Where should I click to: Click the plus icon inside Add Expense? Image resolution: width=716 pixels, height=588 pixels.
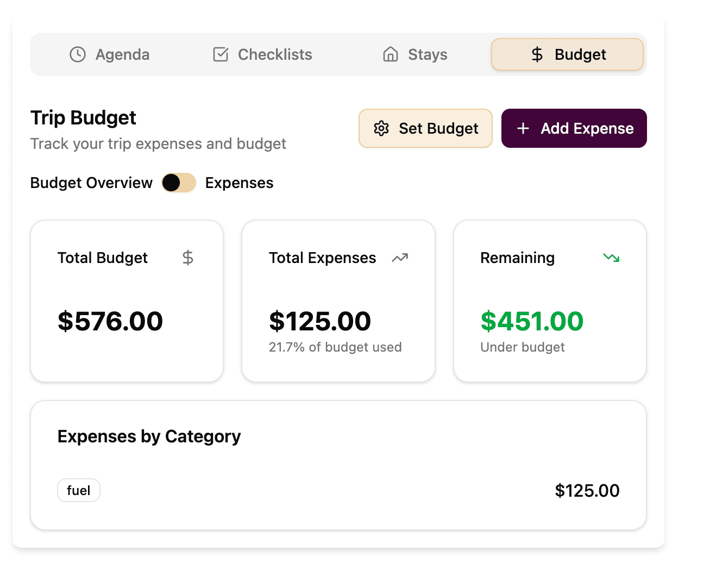coord(523,128)
